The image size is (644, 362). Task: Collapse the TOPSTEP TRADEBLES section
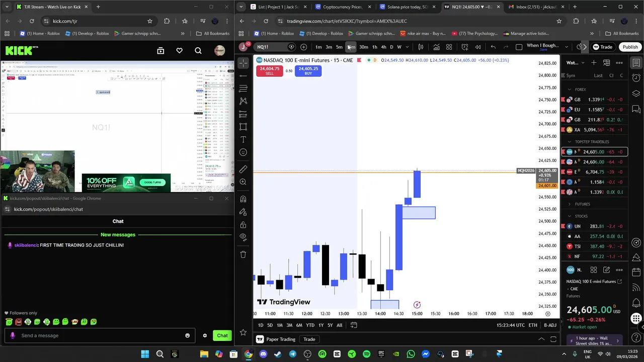point(570,142)
